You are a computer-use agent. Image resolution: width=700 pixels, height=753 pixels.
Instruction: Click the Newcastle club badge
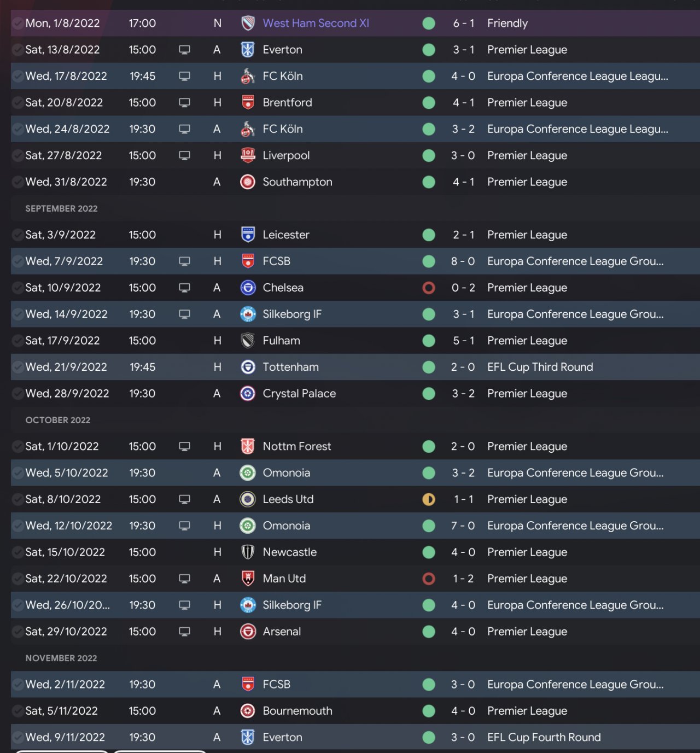(x=248, y=552)
